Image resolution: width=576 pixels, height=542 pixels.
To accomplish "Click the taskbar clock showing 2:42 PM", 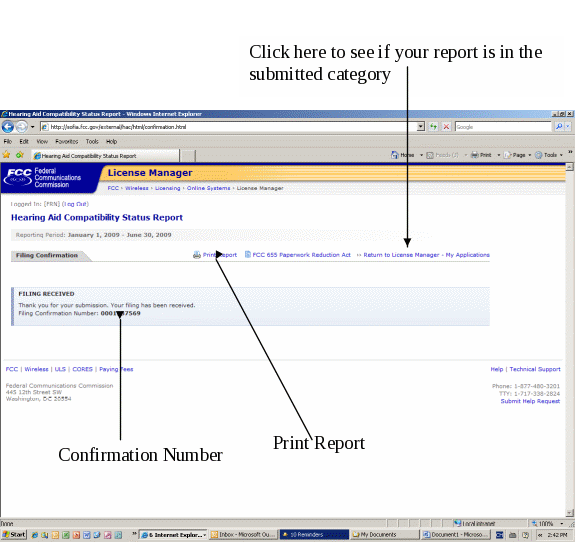I will tap(558, 535).
